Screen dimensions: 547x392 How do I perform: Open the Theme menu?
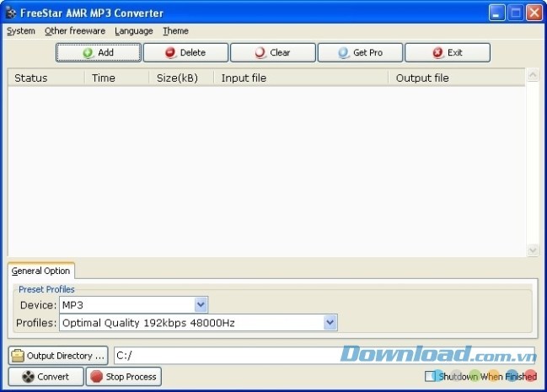point(175,31)
